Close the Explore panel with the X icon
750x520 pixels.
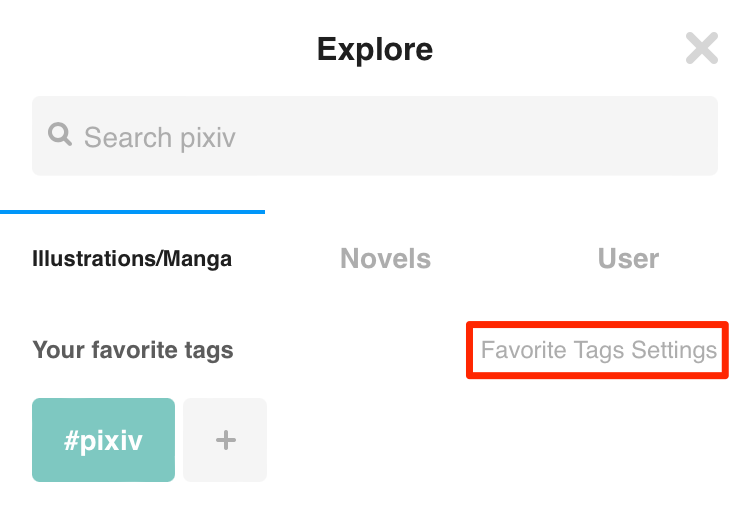(702, 48)
